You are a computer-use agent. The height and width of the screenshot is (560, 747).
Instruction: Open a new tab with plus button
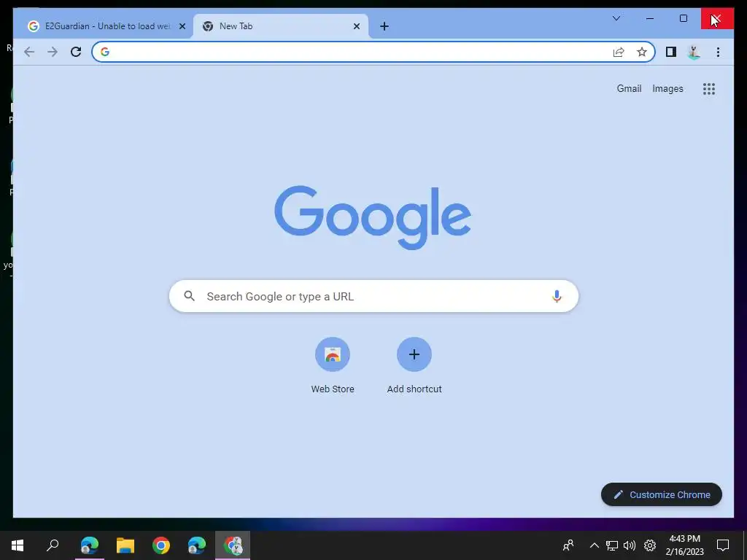click(x=384, y=26)
